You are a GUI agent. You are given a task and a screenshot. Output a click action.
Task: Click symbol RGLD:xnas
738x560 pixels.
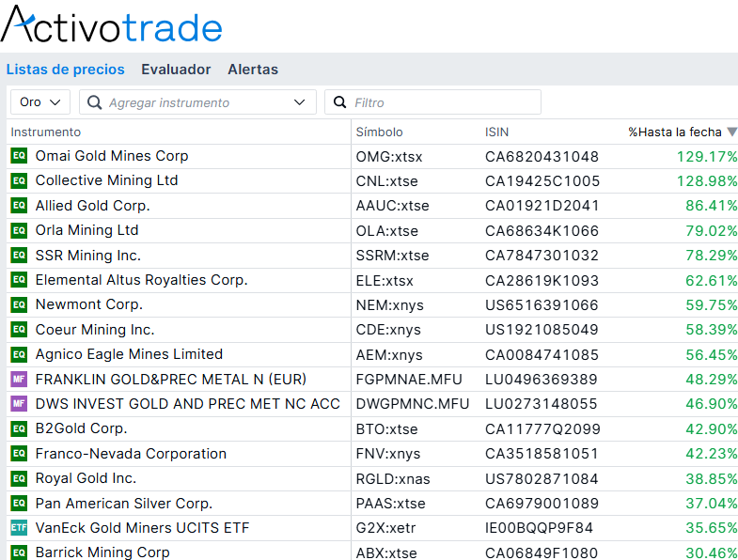[x=393, y=479]
